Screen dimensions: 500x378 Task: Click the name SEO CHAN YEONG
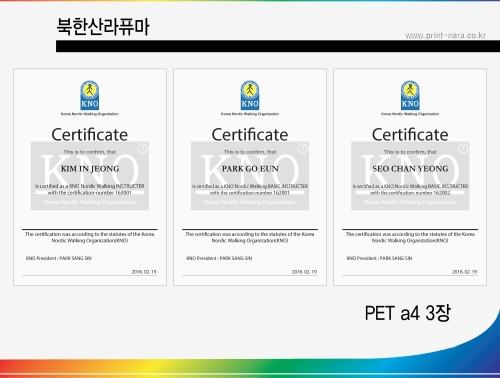[410, 169]
